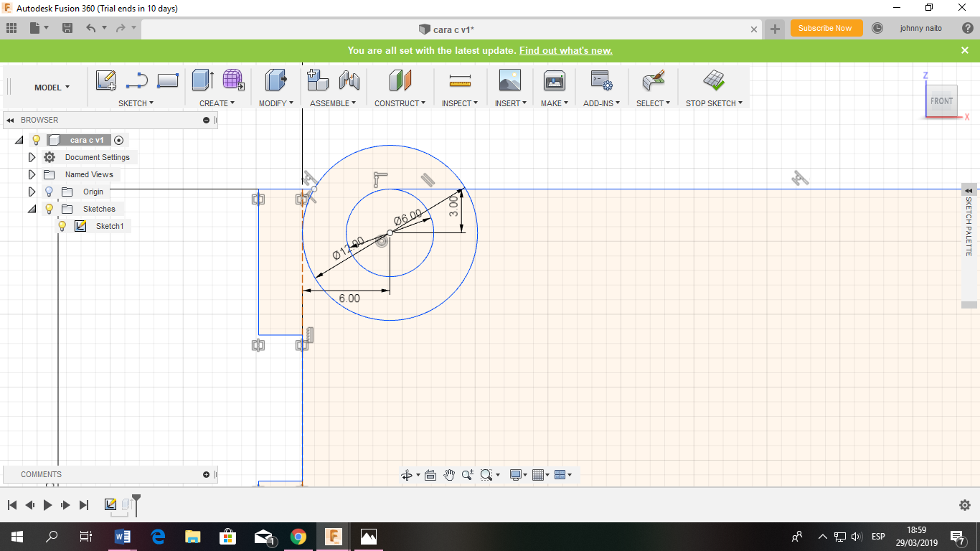
Task: Open Google Chrome from the taskbar
Action: coord(298,537)
